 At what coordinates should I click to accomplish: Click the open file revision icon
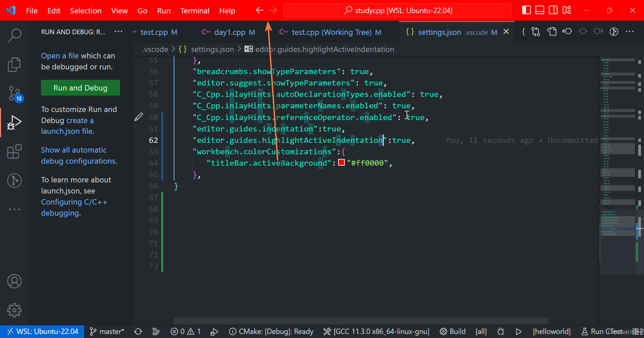point(551,32)
